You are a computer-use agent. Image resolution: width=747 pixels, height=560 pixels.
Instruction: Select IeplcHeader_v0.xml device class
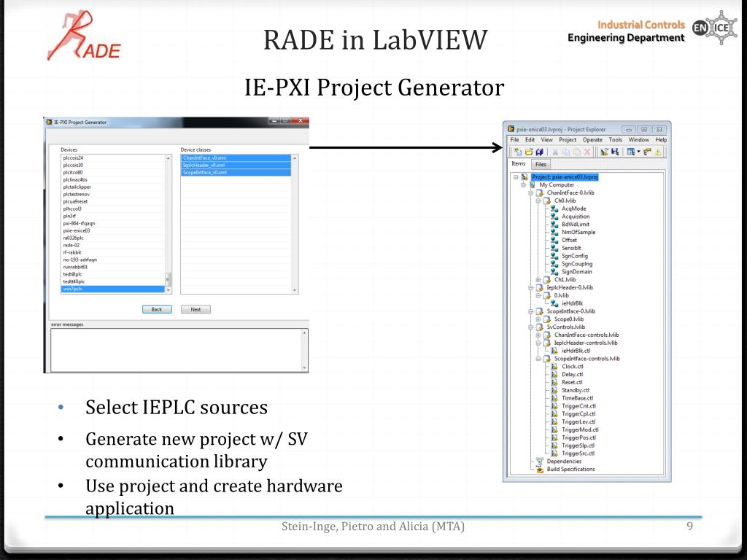pos(236,166)
